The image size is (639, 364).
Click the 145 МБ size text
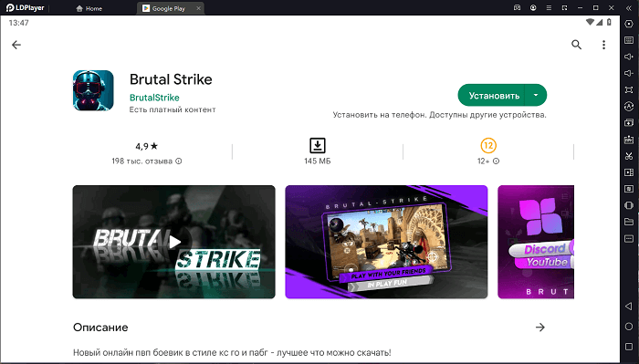(x=318, y=161)
